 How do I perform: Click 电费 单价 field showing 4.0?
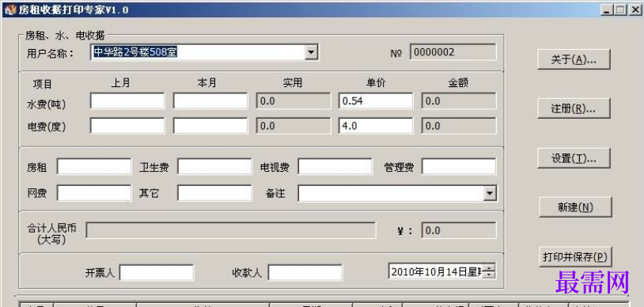376,126
